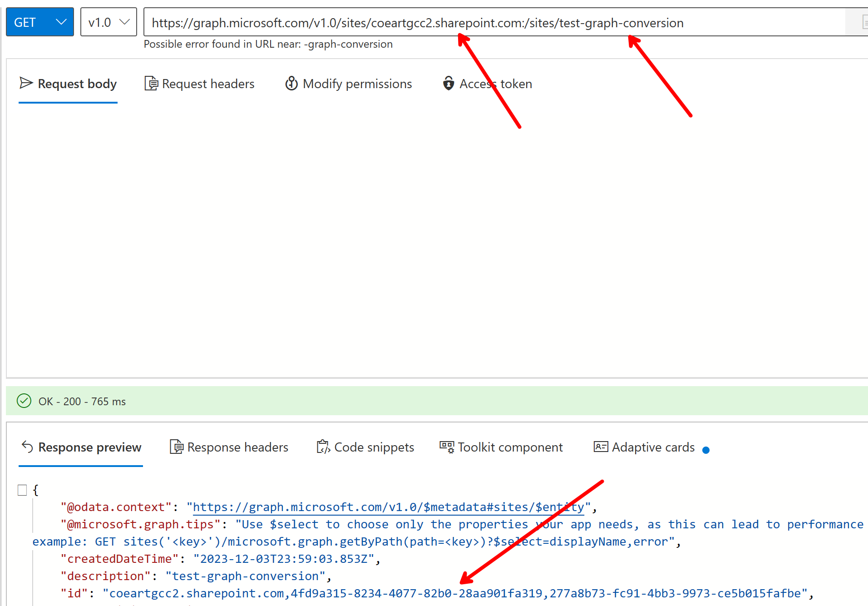Click the Toolkit component icon
The width and height of the screenshot is (868, 606).
tap(447, 447)
